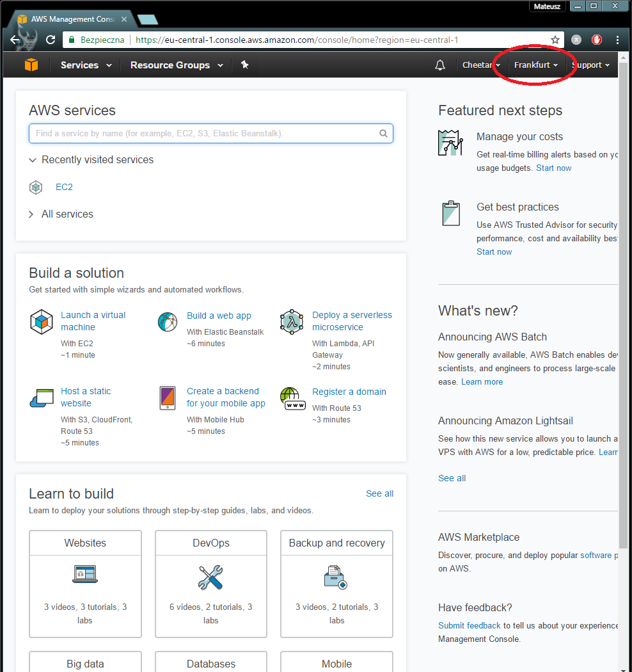Go back with the browser back arrow
The image size is (632, 672).
pos(15,40)
